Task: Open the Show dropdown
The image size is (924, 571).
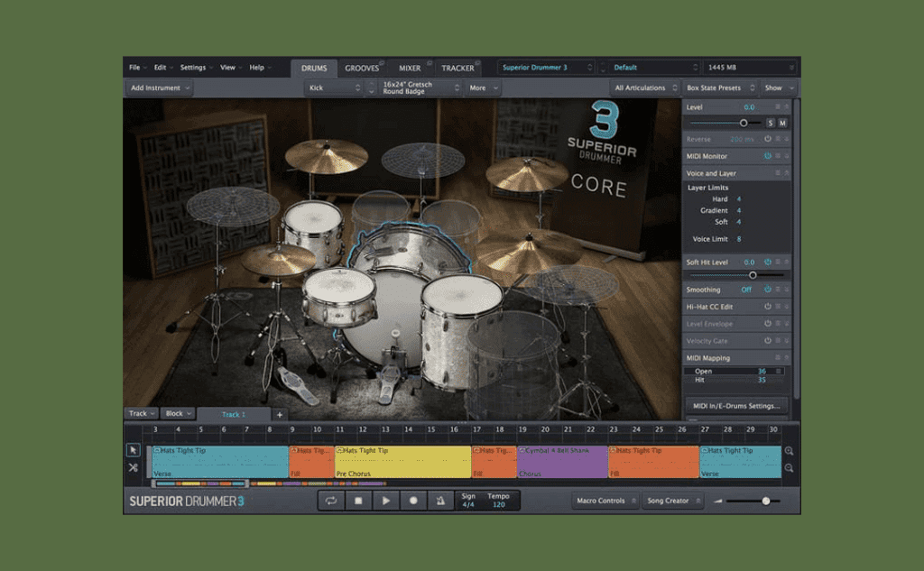Action: click(779, 87)
